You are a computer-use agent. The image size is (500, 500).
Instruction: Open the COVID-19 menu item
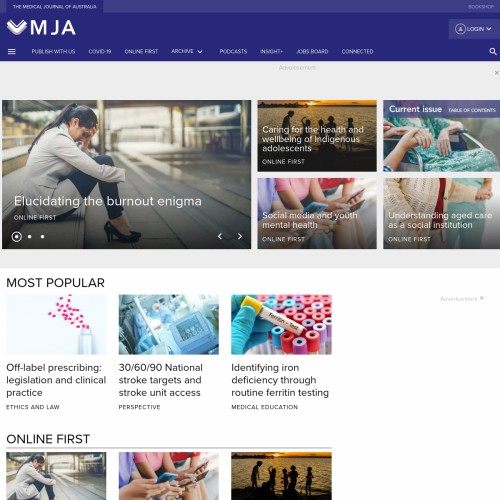100,52
